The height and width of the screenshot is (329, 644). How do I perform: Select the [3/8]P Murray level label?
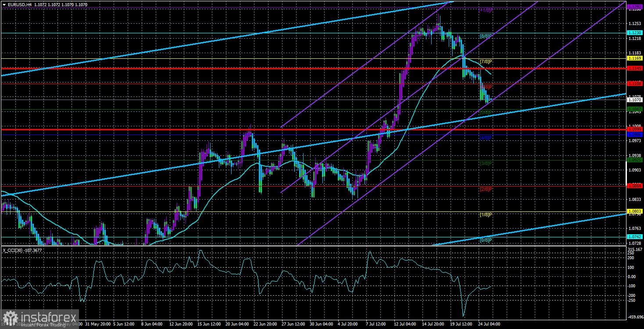[485, 163]
